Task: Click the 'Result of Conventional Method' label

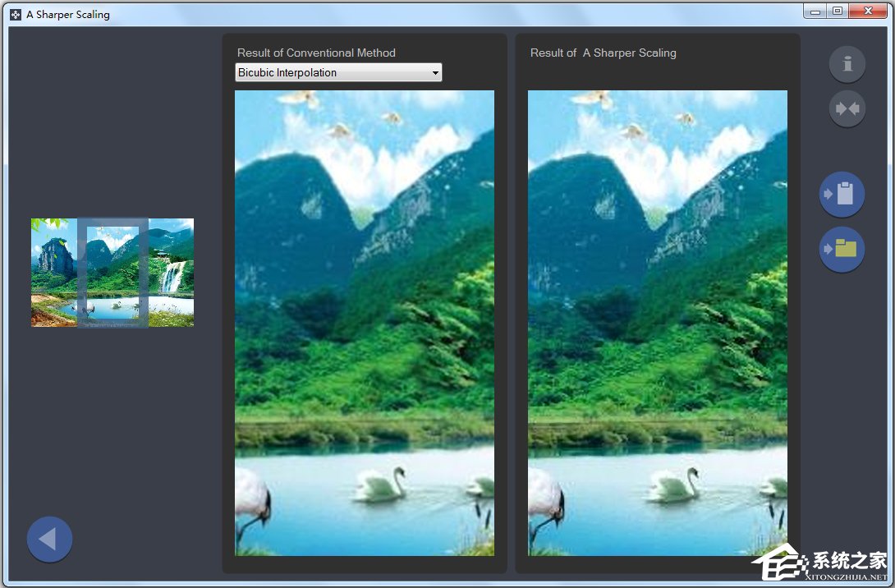Action: [316, 53]
